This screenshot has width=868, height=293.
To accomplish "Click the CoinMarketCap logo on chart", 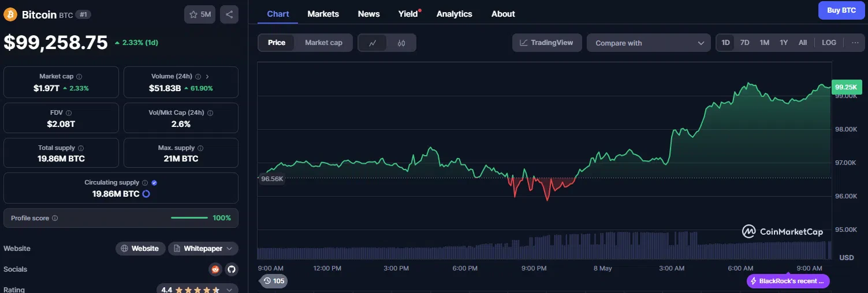I will pos(783,231).
